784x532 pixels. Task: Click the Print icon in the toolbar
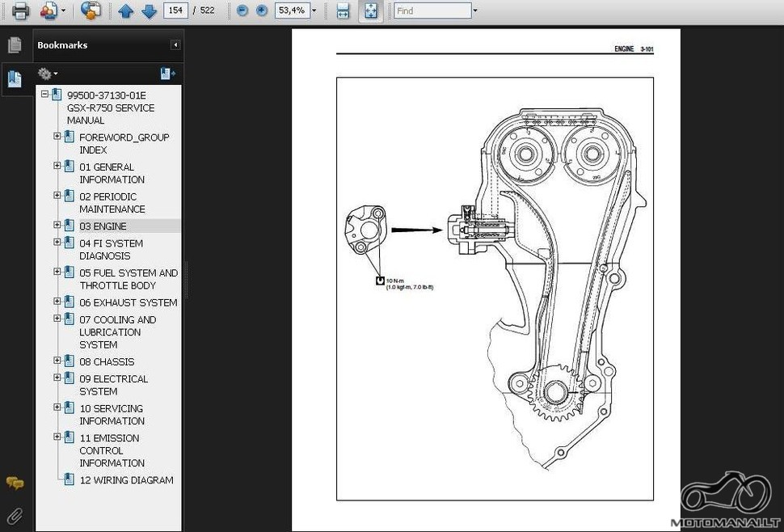[20, 11]
